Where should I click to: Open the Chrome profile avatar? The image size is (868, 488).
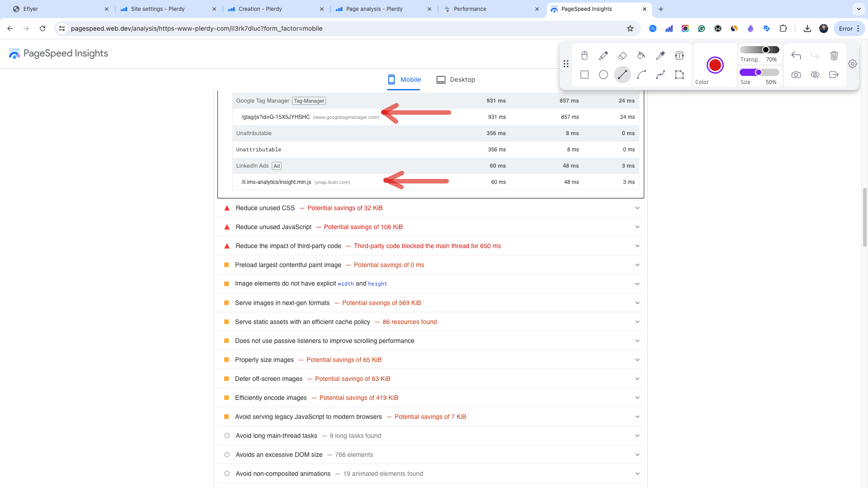[x=824, y=28]
